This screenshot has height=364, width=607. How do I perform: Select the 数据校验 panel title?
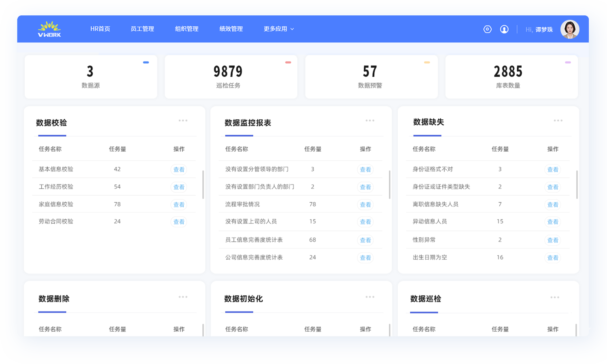(x=51, y=123)
